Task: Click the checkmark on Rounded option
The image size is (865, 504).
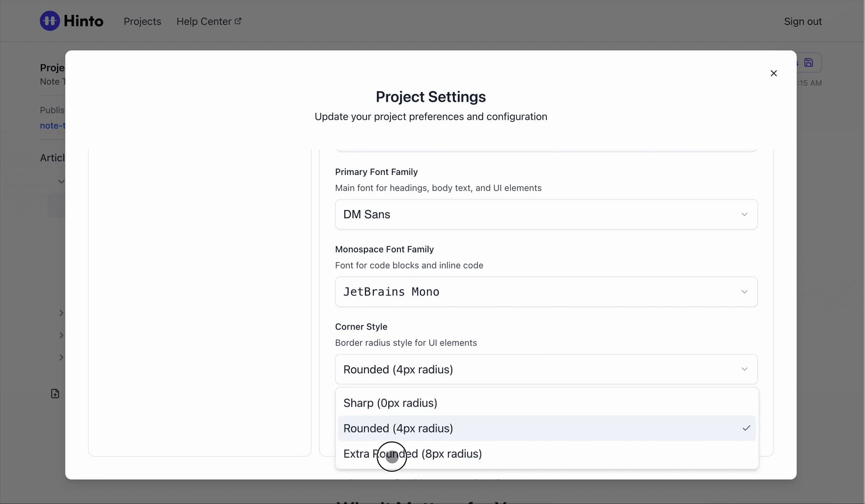Action: coord(746,428)
